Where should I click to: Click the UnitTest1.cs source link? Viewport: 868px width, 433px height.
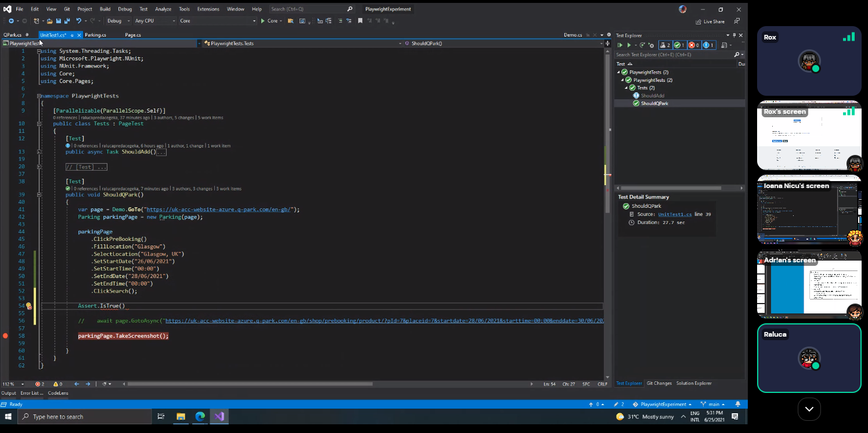tap(675, 214)
